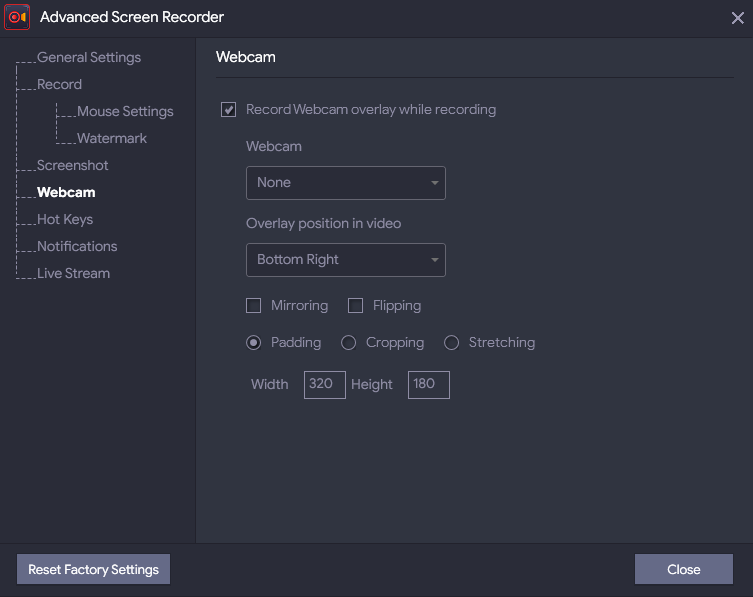Screen dimensions: 753x597
Task: Select the Cropping radio option
Action: 349,343
